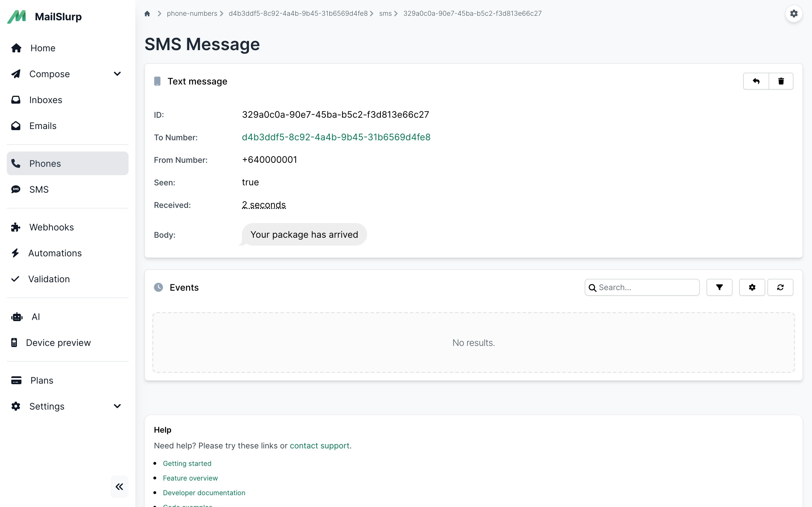
Task: Go to Automations page
Action: click(55, 253)
